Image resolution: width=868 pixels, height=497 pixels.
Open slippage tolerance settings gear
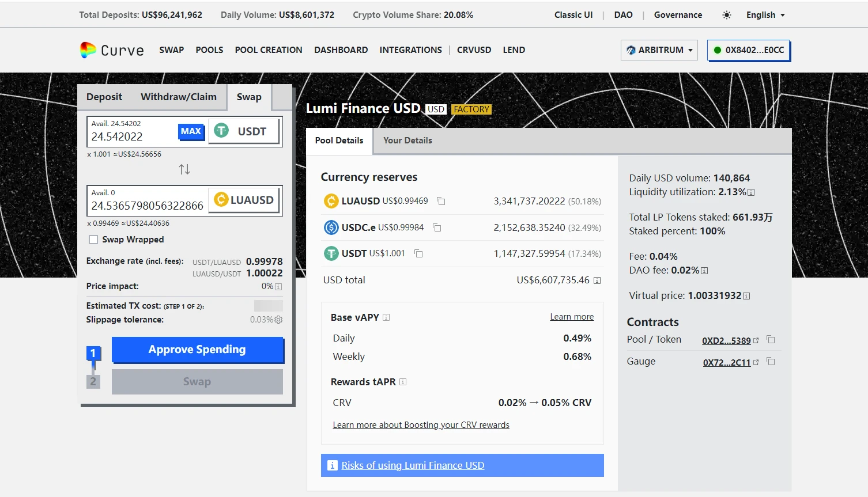click(279, 320)
